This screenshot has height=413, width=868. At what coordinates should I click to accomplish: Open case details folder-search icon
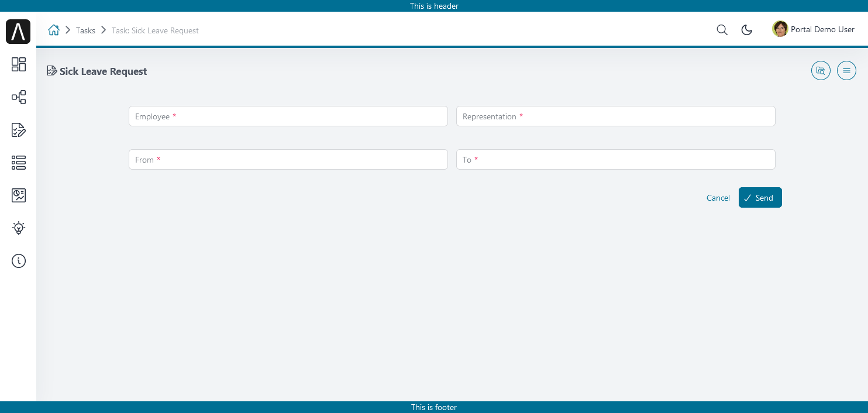(821, 71)
